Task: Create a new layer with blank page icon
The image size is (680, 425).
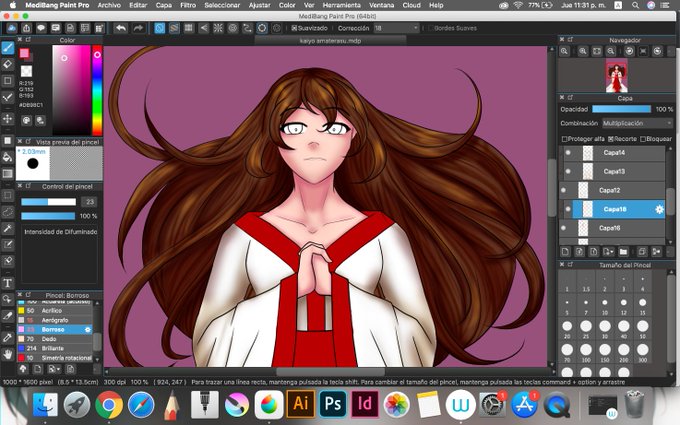Action: click(x=565, y=252)
